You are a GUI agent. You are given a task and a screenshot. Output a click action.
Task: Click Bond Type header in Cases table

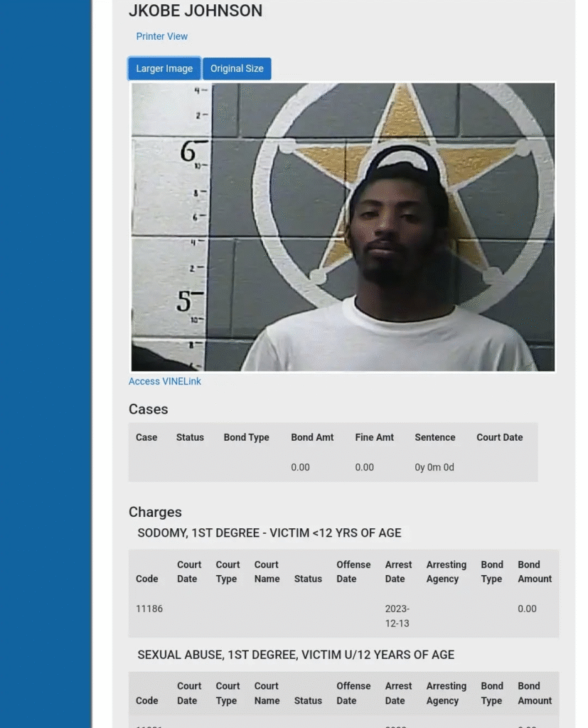246,437
